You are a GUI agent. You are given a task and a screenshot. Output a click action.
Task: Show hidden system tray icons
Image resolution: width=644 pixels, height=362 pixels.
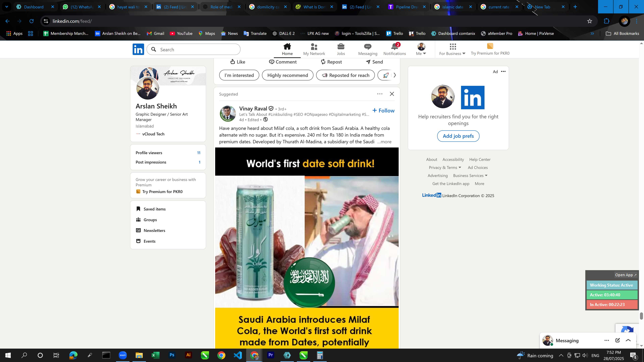[561, 355]
